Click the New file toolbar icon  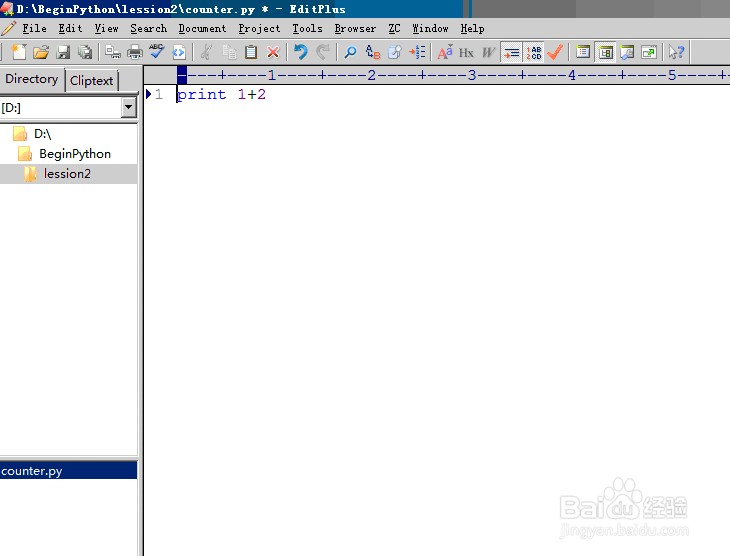[x=19, y=52]
